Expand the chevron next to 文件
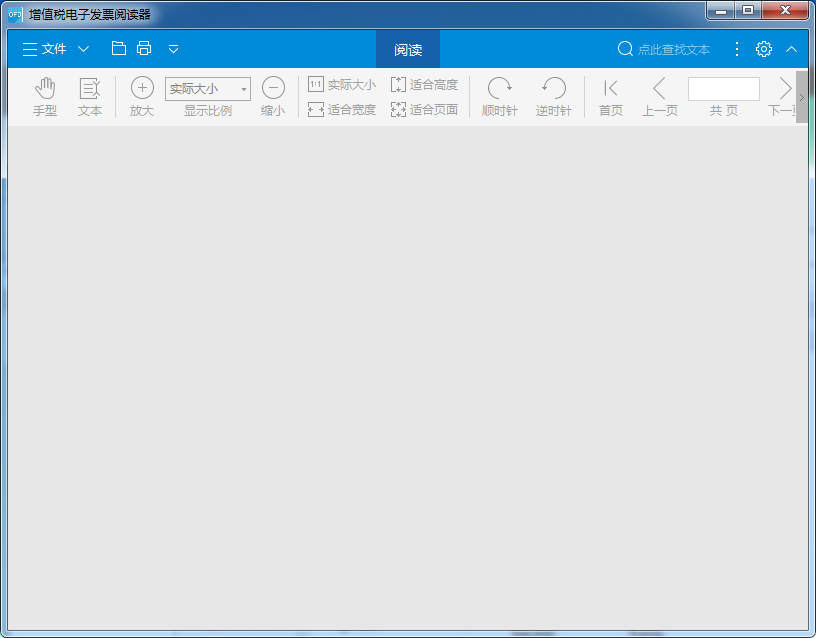The image size is (816, 638). pyautogui.click(x=83, y=49)
